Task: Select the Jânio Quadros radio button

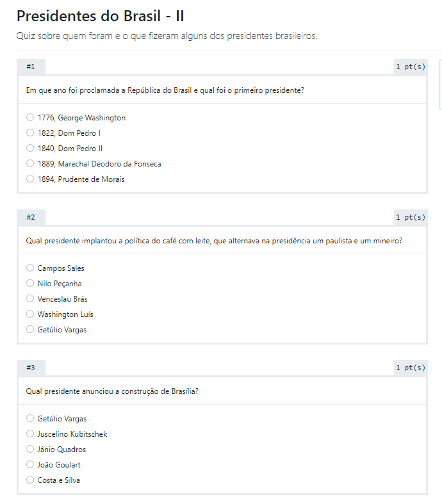Action: pyautogui.click(x=30, y=449)
